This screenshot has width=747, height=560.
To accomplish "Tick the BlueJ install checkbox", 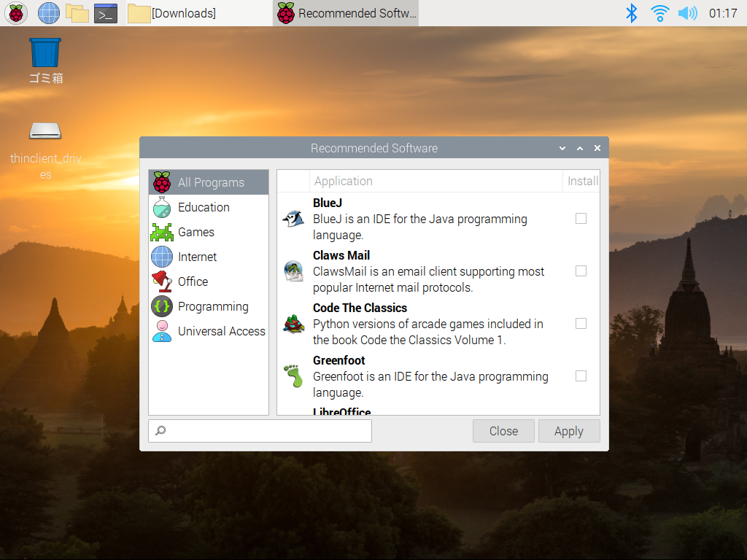I will [581, 219].
